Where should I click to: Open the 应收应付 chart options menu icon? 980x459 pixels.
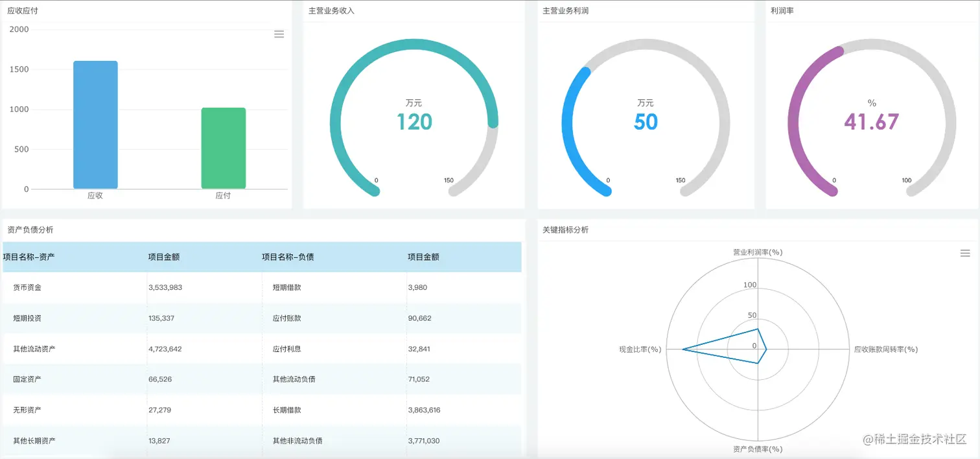tap(279, 34)
